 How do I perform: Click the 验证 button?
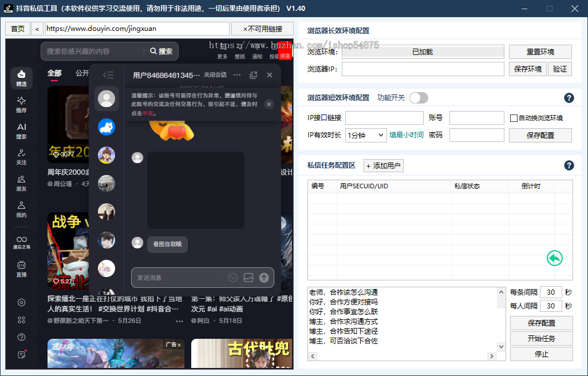click(x=560, y=69)
